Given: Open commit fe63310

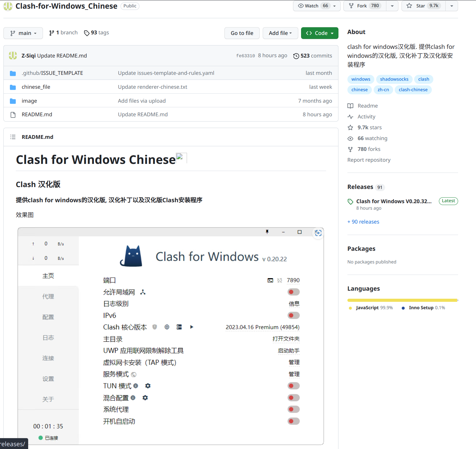Looking at the screenshot, I should point(245,56).
